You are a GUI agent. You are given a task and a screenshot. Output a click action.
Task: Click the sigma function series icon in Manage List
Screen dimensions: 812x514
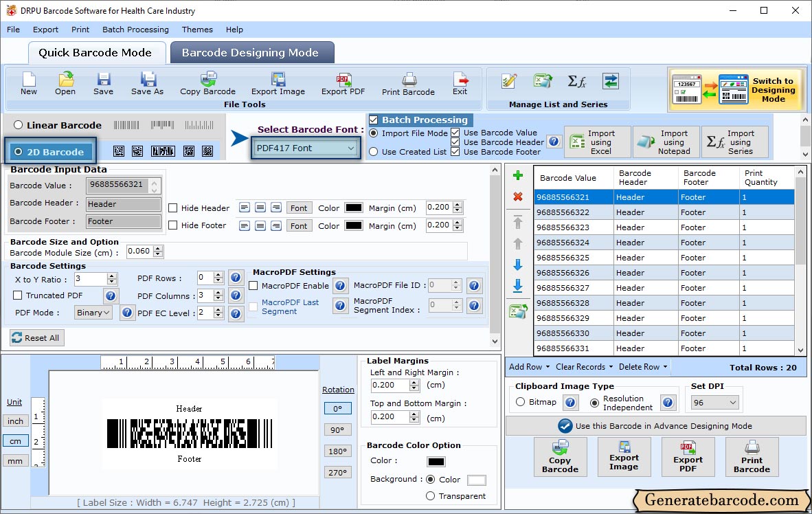pyautogui.click(x=576, y=81)
